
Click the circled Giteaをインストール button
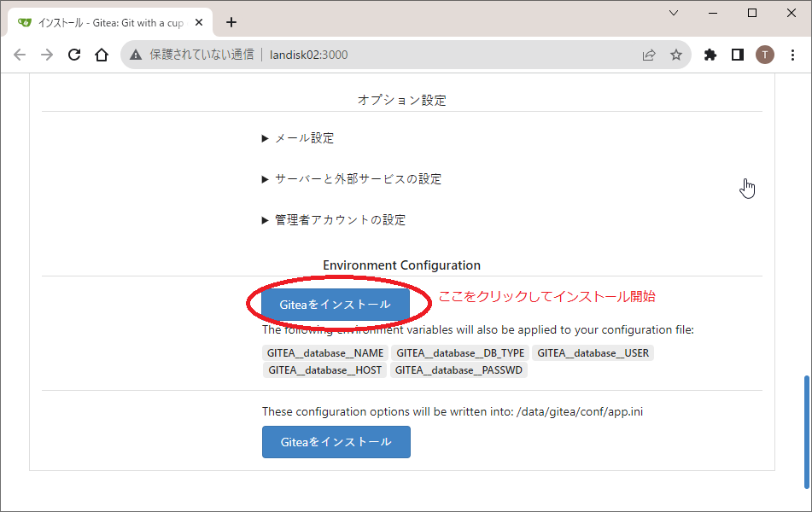[336, 305]
